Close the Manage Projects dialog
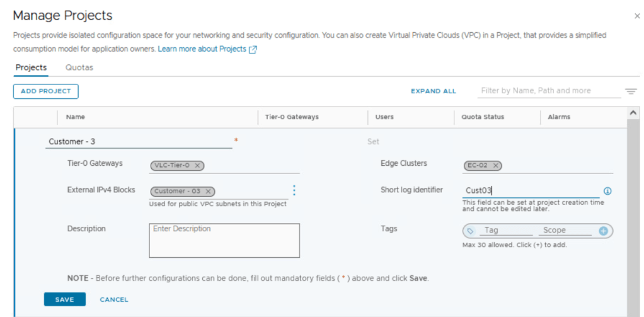This screenshot has height=317, width=644. pyautogui.click(x=636, y=16)
